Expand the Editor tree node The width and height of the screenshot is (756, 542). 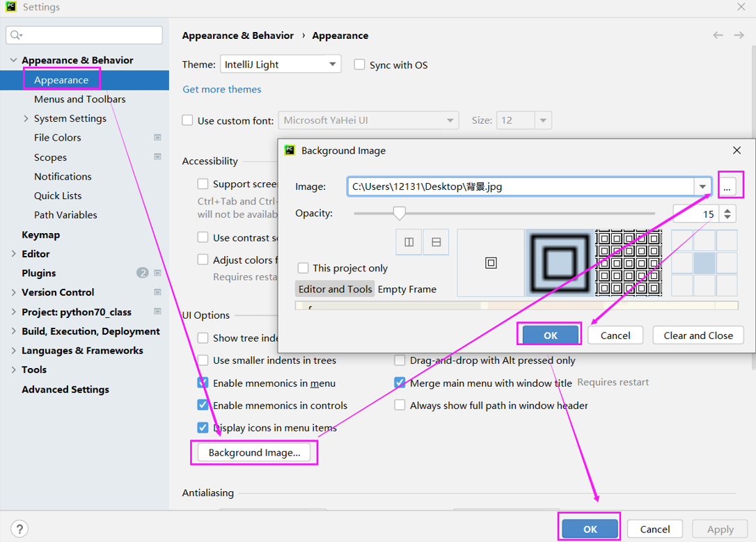tap(14, 254)
